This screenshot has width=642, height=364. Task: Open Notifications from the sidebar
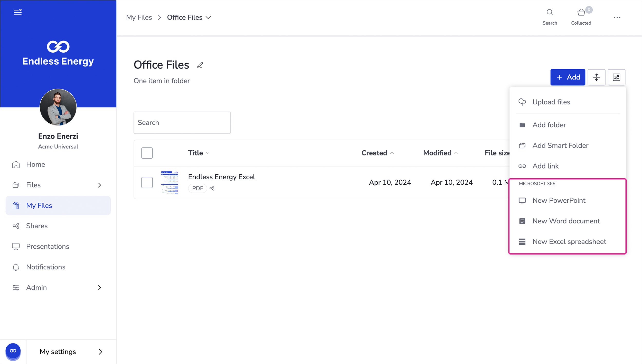tap(45, 267)
